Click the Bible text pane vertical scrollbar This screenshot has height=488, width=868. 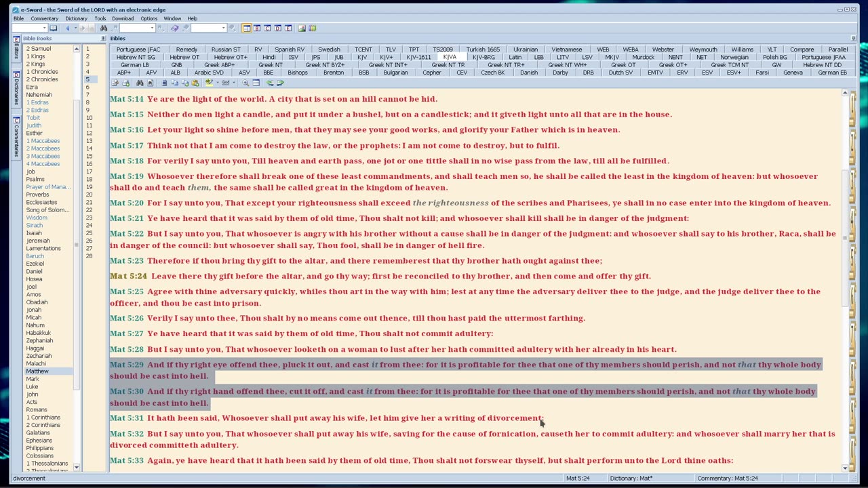845,279
